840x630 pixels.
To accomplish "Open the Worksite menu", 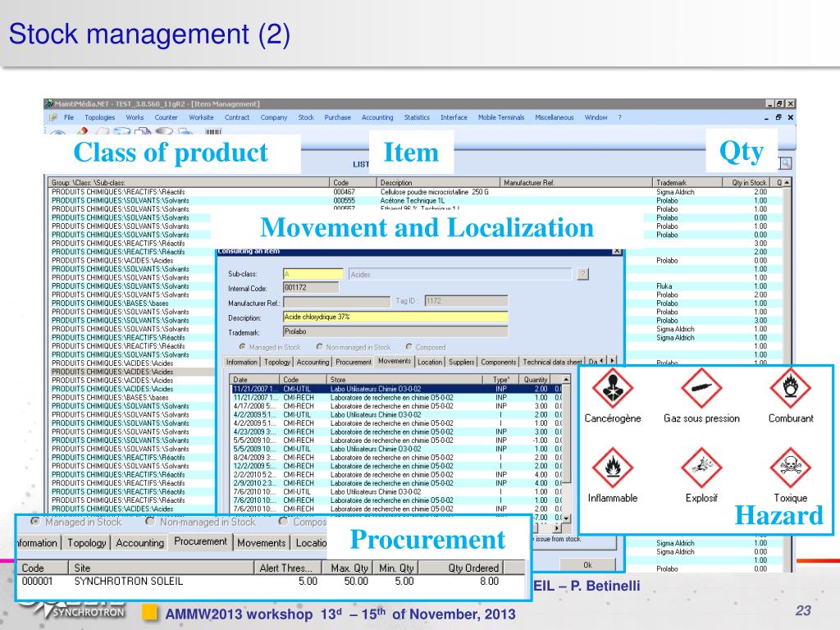I will (201, 117).
